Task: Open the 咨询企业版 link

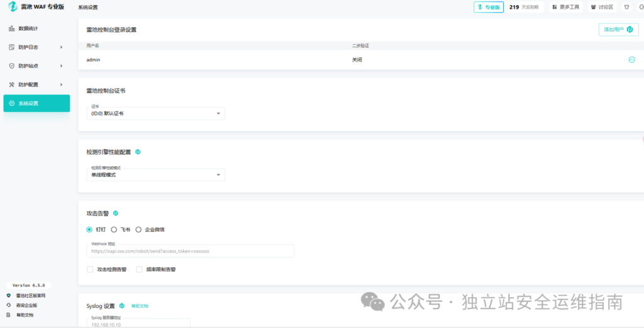Action: point(26,305)
